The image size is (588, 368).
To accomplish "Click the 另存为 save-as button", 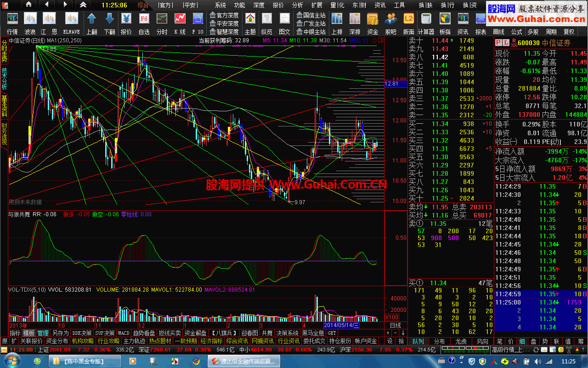I will pyautogui.click(x=60, y=333).
